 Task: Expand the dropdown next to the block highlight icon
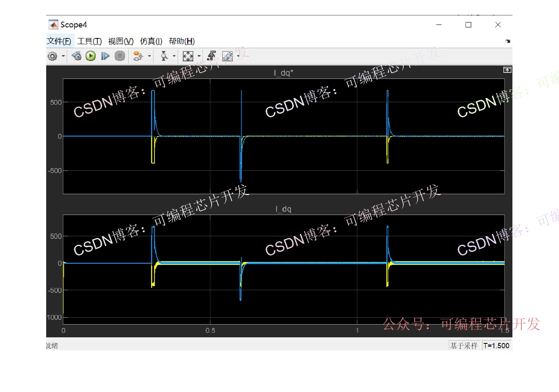click(x=149, y=56)
